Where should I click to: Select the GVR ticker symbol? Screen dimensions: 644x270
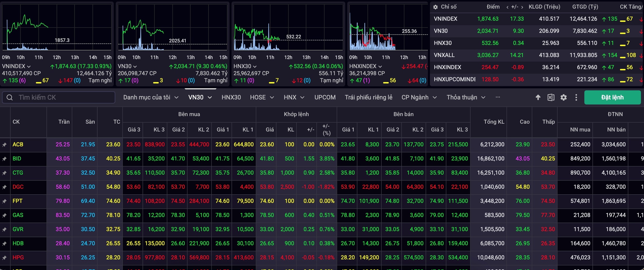pyautogui.click(x=18, y=229)
